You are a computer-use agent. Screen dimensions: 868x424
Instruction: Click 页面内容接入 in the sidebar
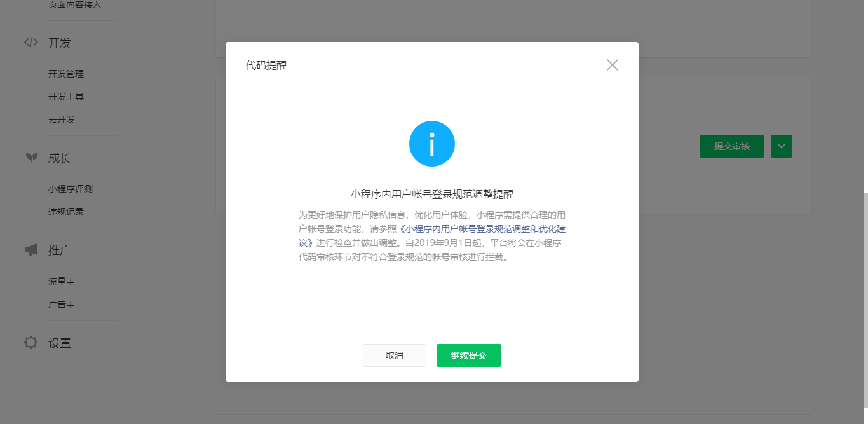coord(75,5)
